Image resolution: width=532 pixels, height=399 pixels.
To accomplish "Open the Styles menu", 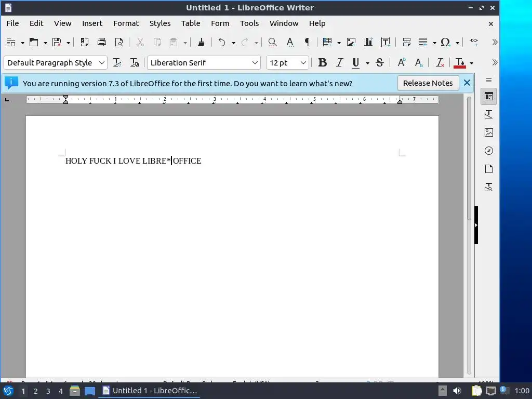I will [x=160, y=23].
